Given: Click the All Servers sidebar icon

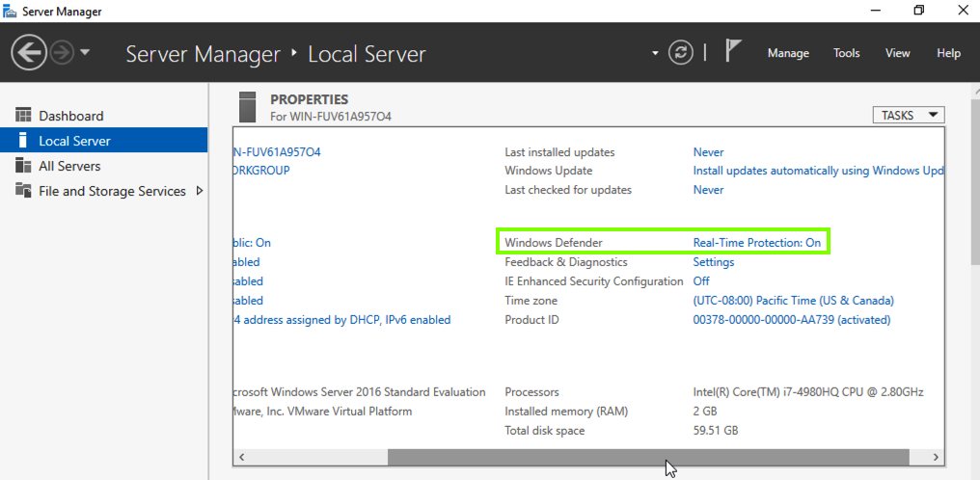Looking at the screenshot, I should [x=23, y=166].
